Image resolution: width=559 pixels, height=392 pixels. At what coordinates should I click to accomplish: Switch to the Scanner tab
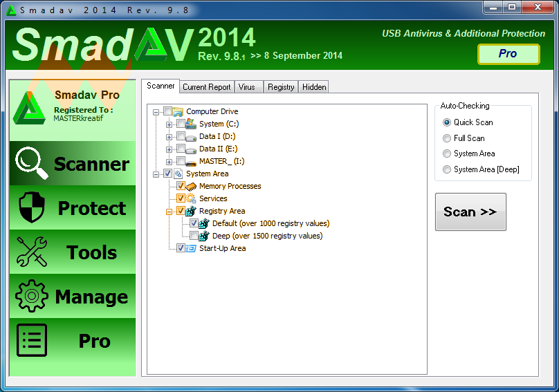161,86
